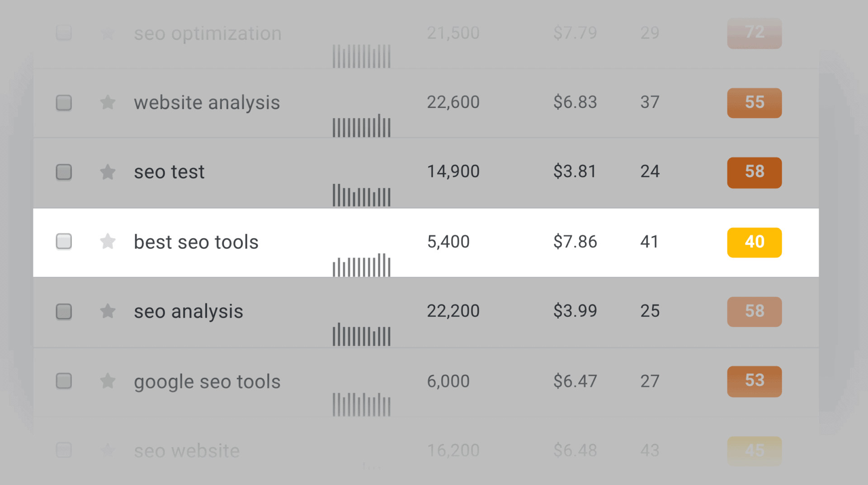Click the star next to "seo test"

pos(108,172)
